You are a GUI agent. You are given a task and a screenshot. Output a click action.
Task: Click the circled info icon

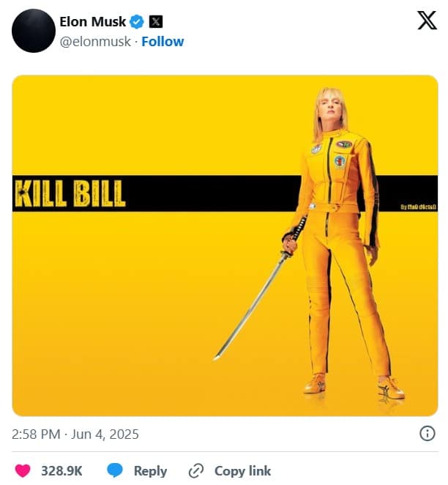tap(427, 434)
